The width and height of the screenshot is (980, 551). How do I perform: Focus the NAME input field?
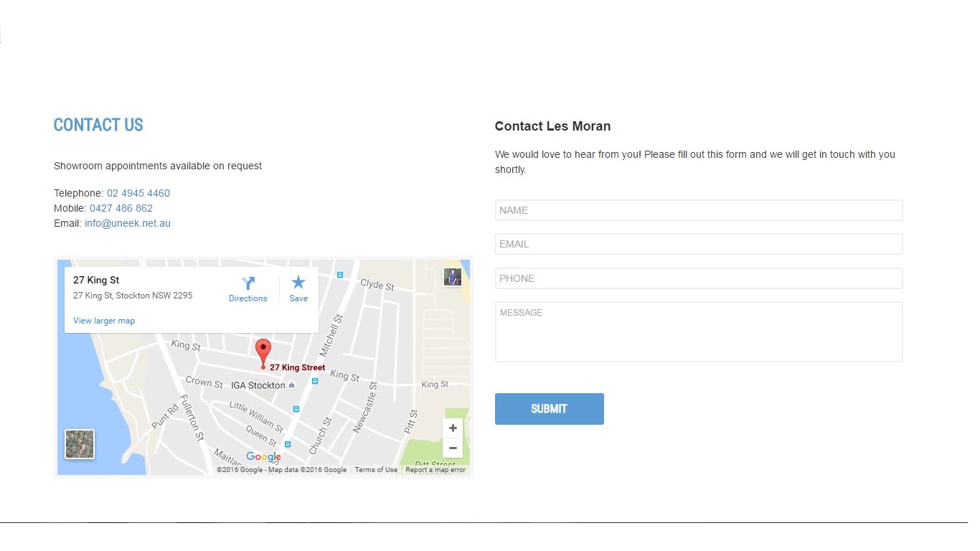(698, 210)
